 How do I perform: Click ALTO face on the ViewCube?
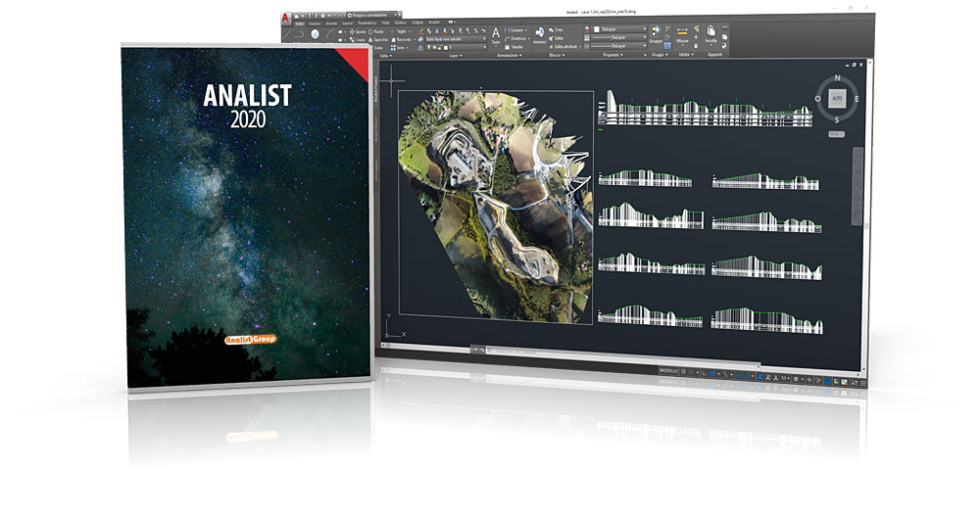[838, 98]
